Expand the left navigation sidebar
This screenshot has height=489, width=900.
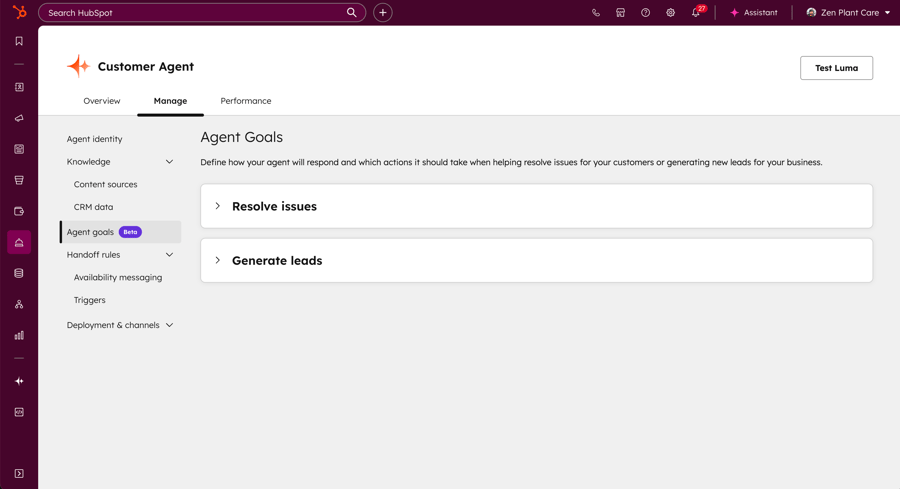(x=19, y=473)
